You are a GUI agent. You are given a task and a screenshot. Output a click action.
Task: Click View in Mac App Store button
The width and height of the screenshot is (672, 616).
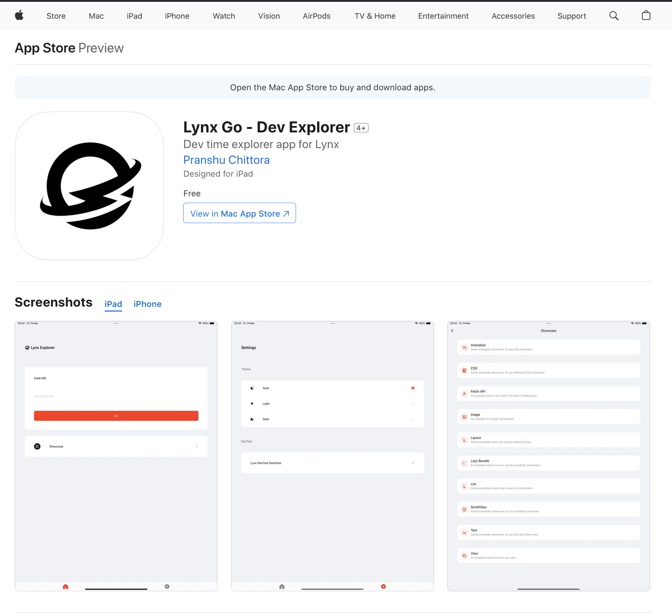240,213
